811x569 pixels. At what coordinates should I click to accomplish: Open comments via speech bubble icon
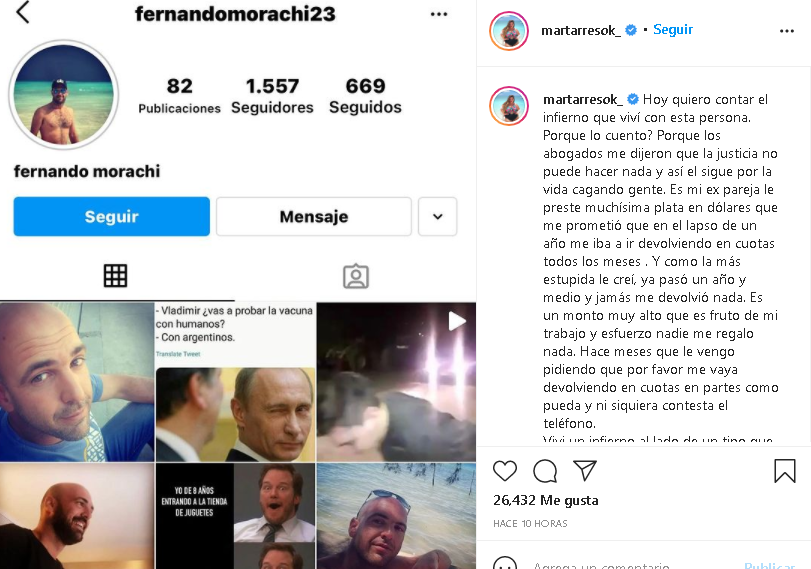click(545, 471)
